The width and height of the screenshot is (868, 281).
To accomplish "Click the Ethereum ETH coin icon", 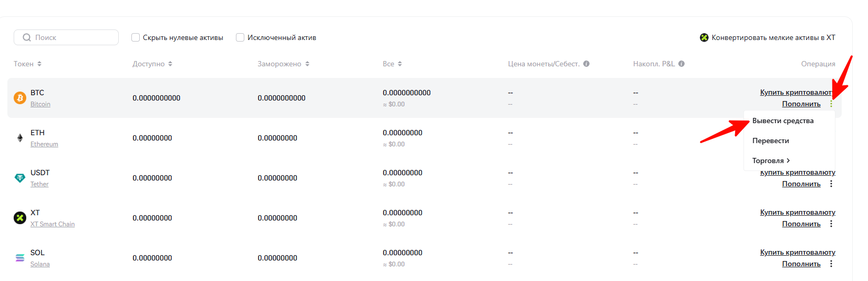I will pos(20,138).
